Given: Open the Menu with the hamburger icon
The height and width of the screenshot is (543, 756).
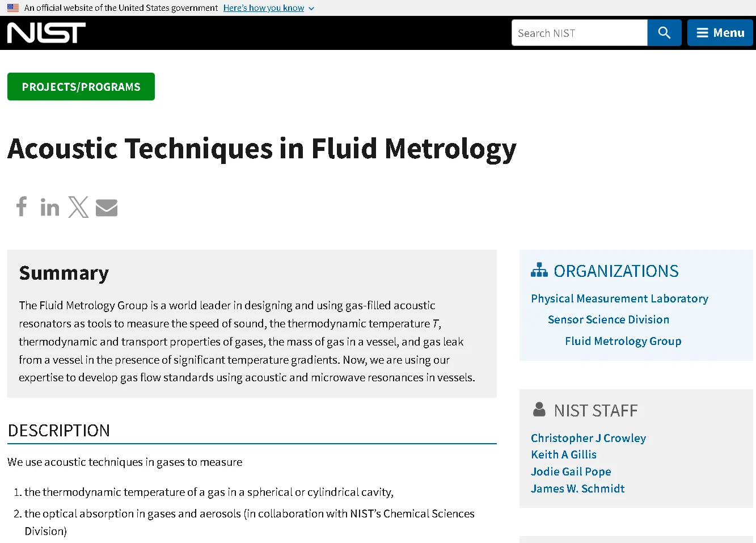Looking at the screenshot, I should click(720, 32).
